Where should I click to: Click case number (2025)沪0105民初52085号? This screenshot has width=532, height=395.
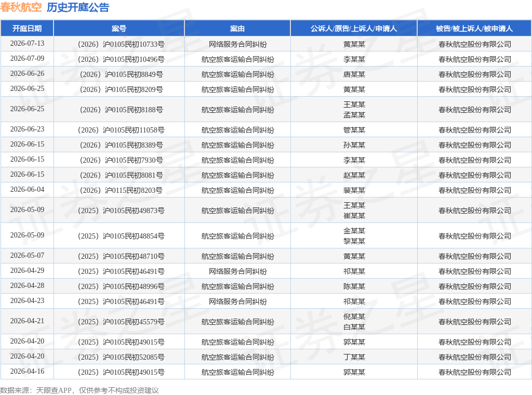(121, 358)
